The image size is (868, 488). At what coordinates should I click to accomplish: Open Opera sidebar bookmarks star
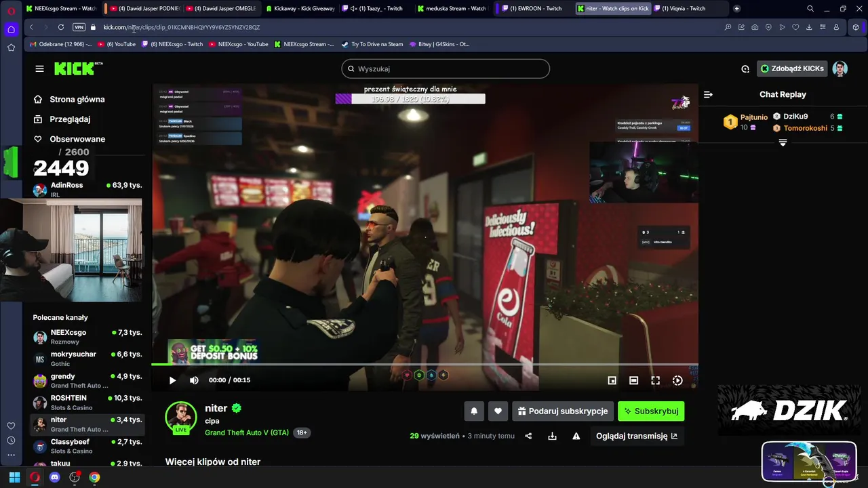click(x=11, y=47)
